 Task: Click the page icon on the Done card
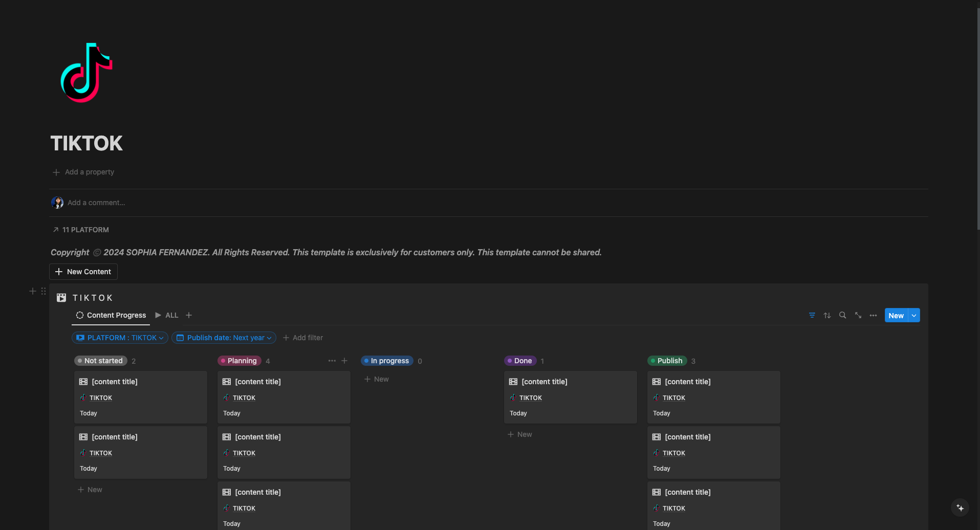tap(513, 382)
